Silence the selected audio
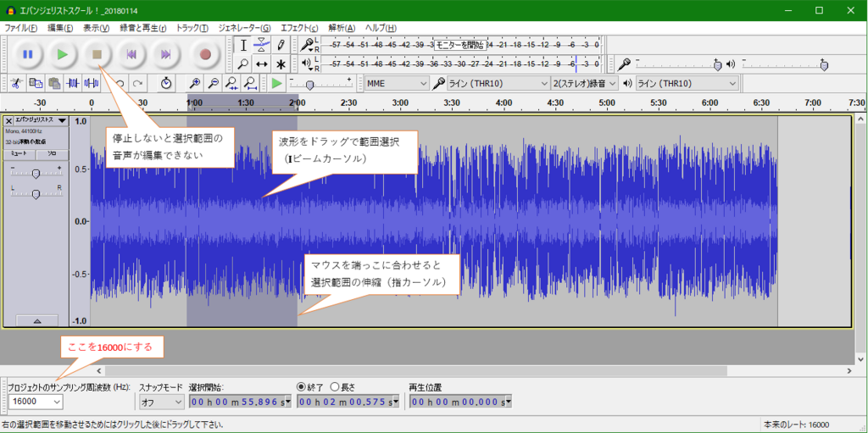The height and width of the screenshot is (433, 868). (x=91, y=84)
